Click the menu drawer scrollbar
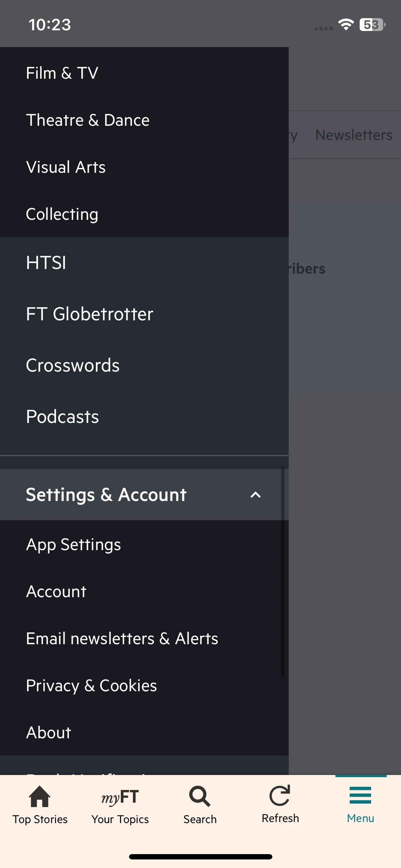 (x=283, y=572)
